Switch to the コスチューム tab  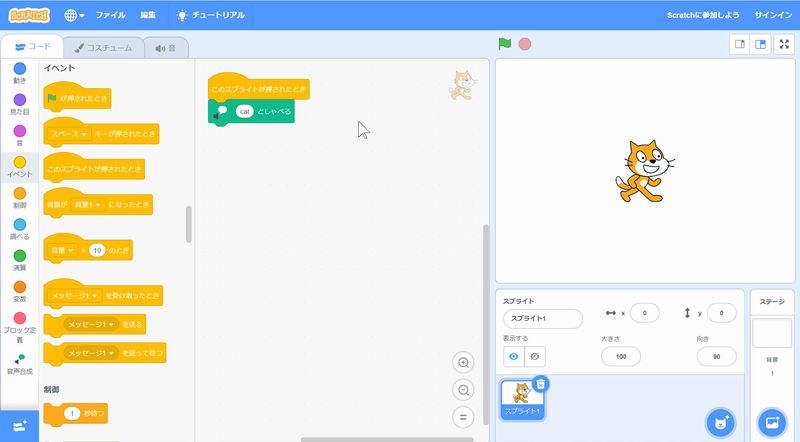103,47
